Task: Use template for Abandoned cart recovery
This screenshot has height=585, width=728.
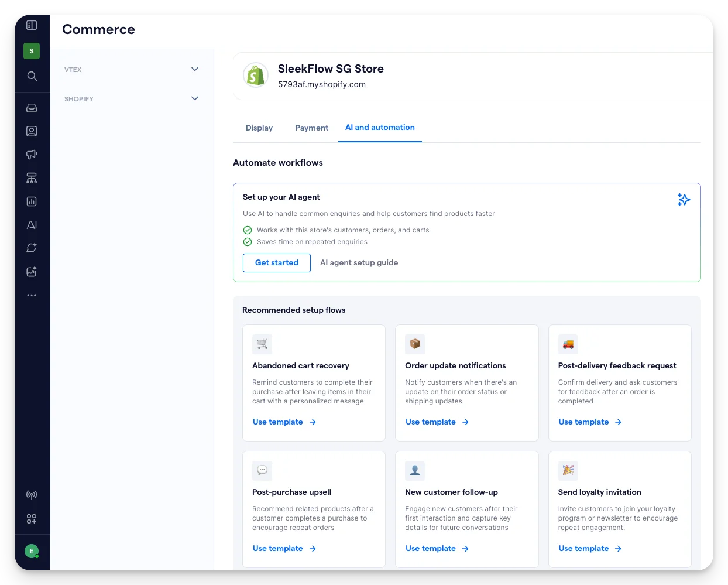Action: [284, 422]
